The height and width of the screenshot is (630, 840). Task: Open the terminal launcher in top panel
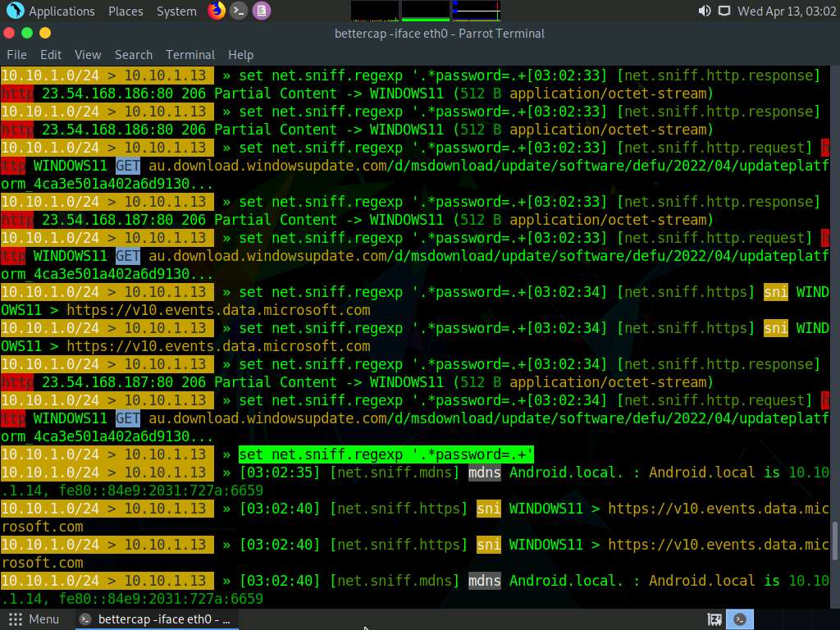click(239, 11)
